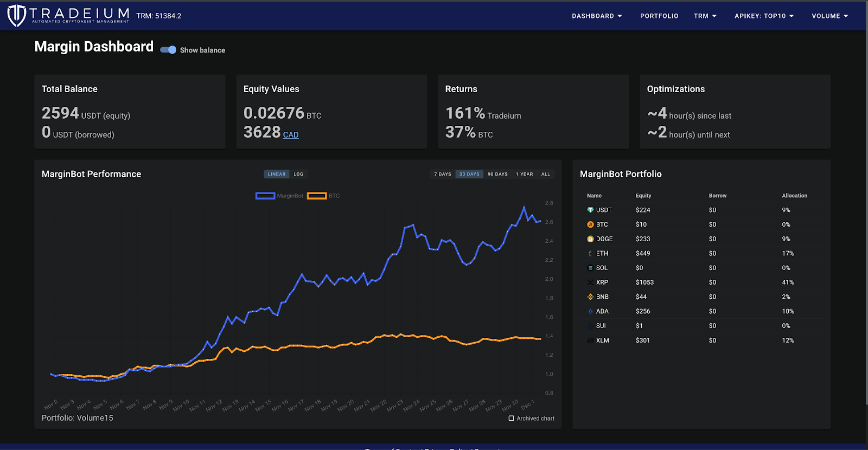Click the TRM: 51384.2 price label
The image size is (868, 450).
pos(159,16)
